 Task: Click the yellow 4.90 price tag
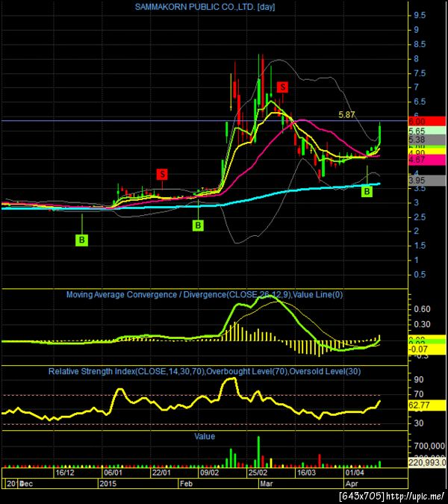(427, 152)
